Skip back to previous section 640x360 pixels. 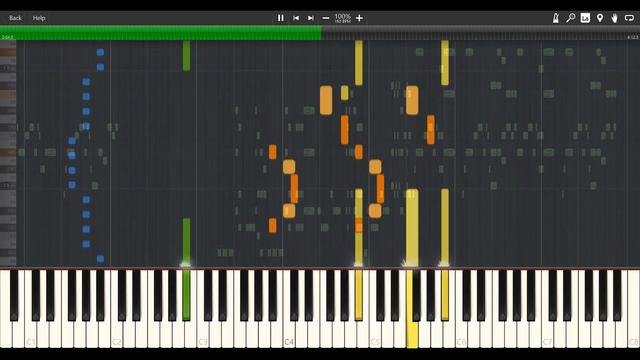click(296, 18)
